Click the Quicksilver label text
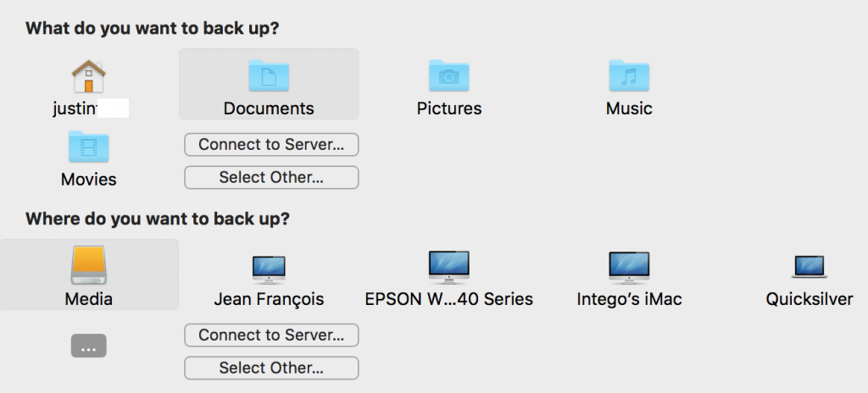The height and width of the screenshot is (393, 868). 810,299
